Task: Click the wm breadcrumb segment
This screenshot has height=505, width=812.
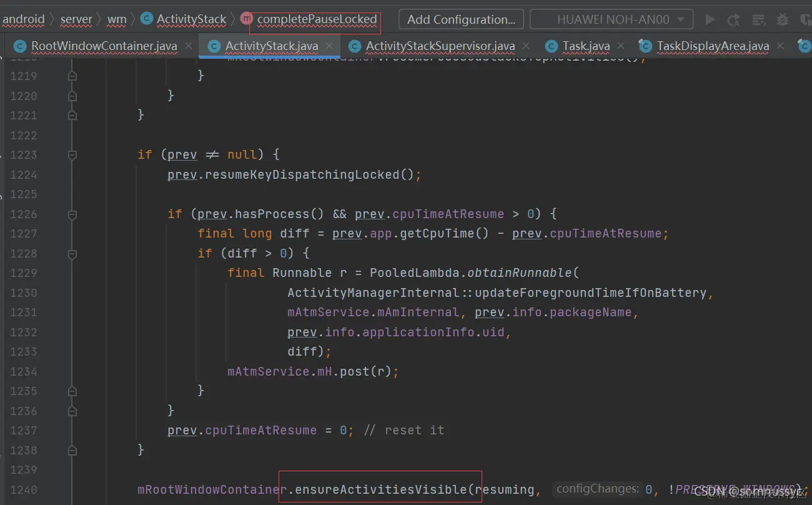Action: 117,19
